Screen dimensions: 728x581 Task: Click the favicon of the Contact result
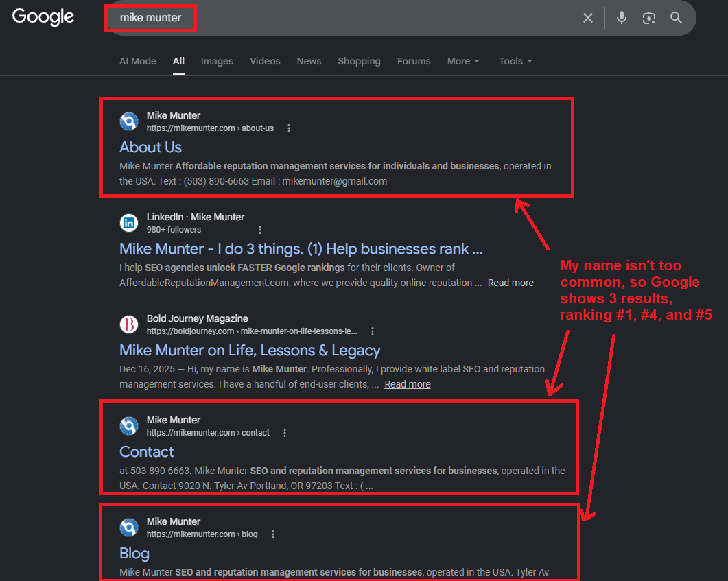[x=129, y=426]
